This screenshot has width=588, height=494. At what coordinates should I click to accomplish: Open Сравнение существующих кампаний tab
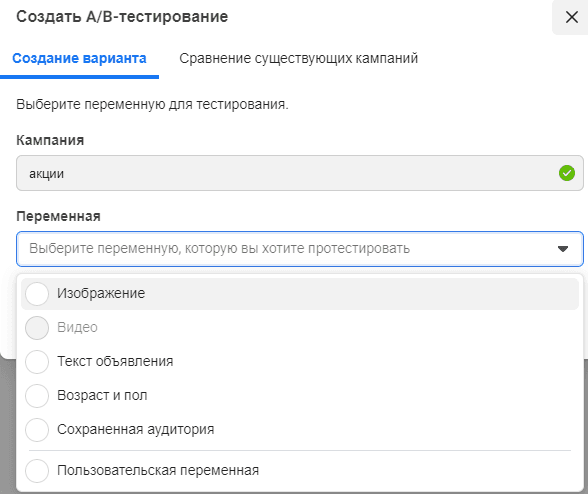(298, 59)
